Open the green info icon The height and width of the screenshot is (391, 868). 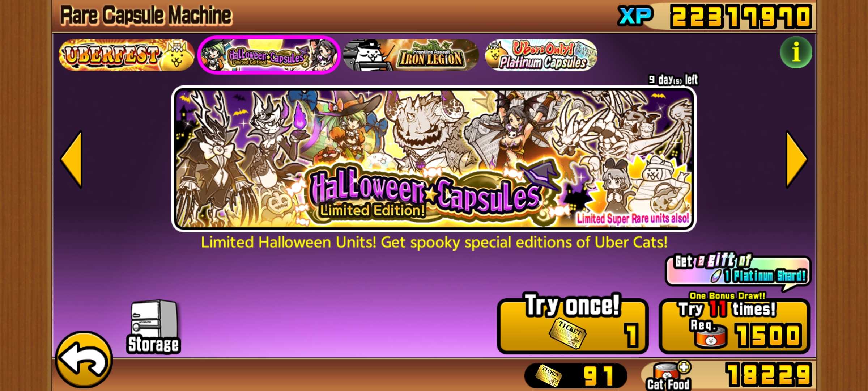point(796,52)
